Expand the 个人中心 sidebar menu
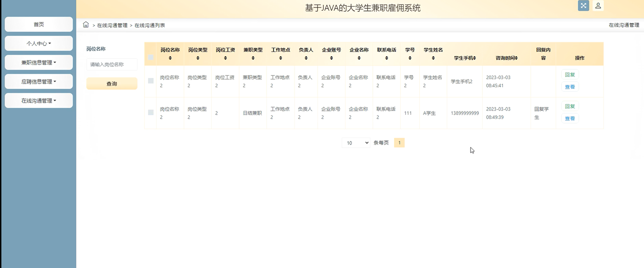This screenshot has height=268, width=644. pyautogui.click(x=39, y=43)
